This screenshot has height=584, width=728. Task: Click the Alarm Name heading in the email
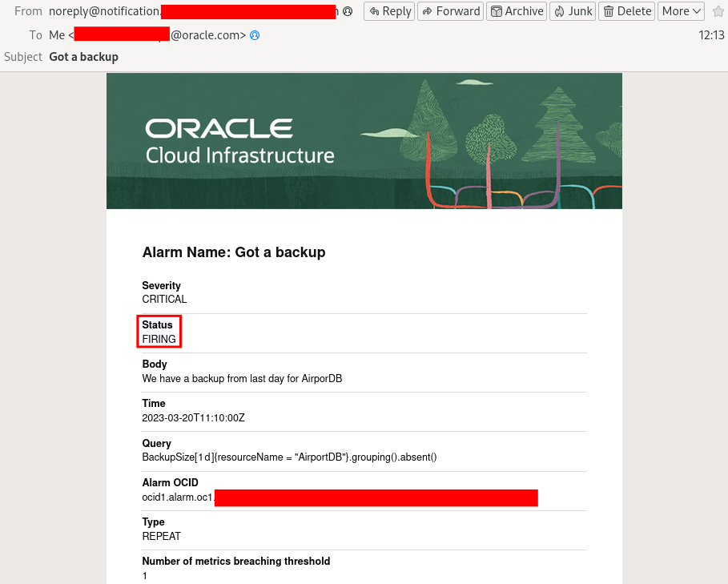coord(232,252)
